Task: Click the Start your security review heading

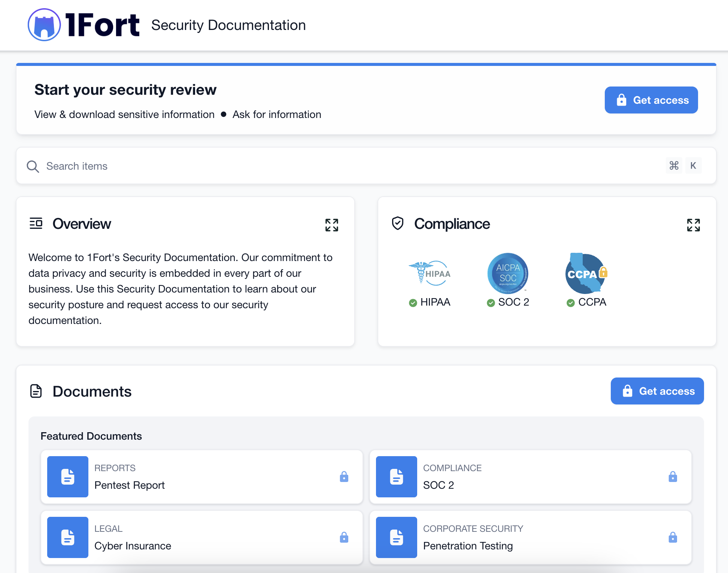Action: [x=125, y=90]
